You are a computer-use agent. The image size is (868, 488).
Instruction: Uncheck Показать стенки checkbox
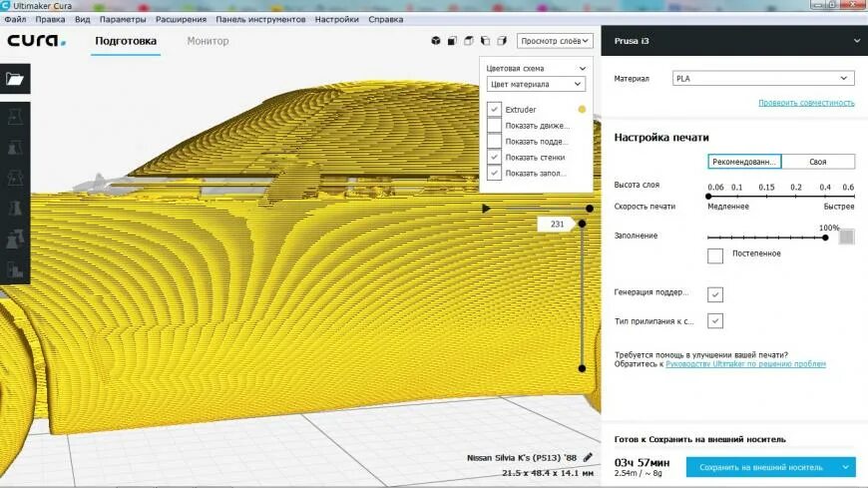click(494, 158)
